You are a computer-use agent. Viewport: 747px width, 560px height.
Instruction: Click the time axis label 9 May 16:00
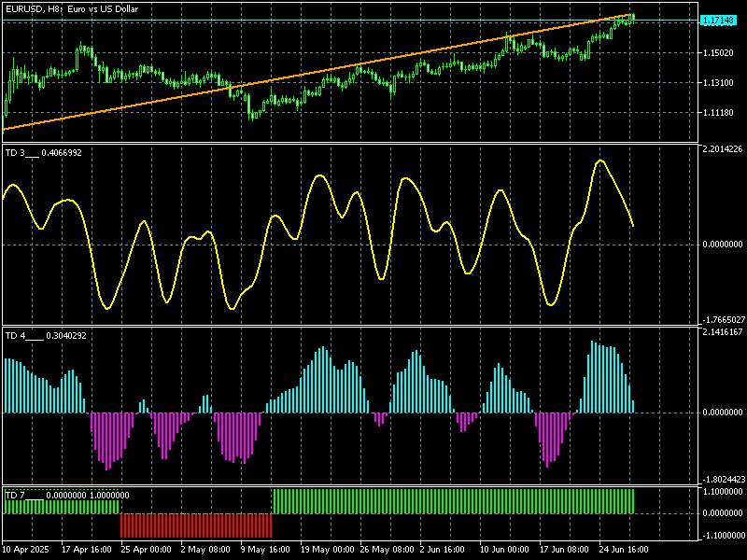click(265, 550)
